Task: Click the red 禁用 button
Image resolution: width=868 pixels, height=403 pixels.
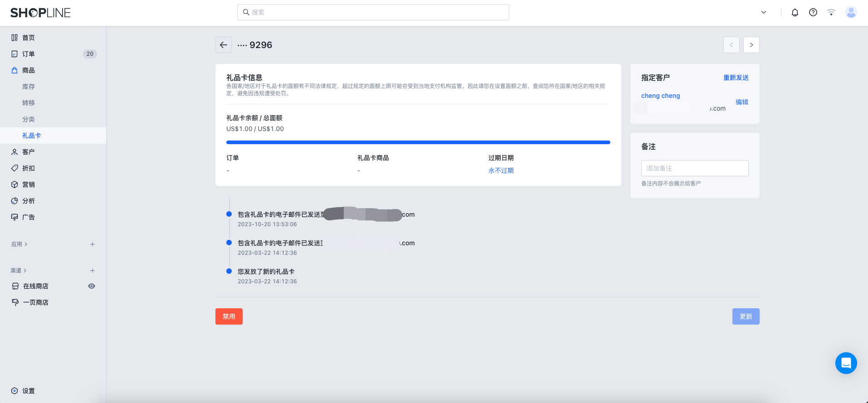Action: tap(229, 316)
